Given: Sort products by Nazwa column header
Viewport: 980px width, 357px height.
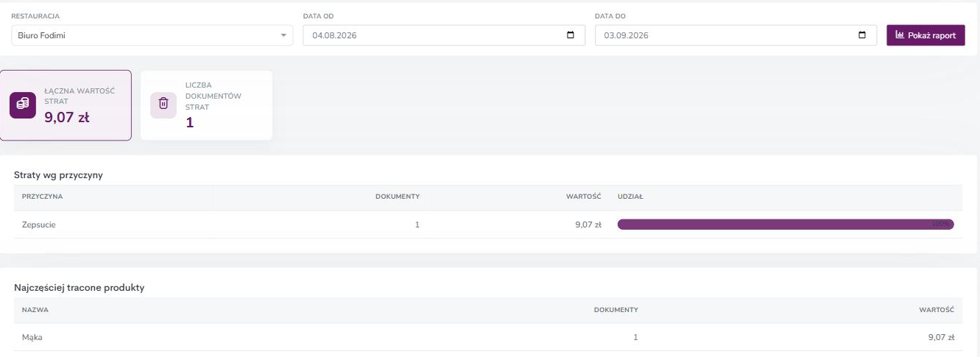Looking at the screenshot, I should (35, 310).
